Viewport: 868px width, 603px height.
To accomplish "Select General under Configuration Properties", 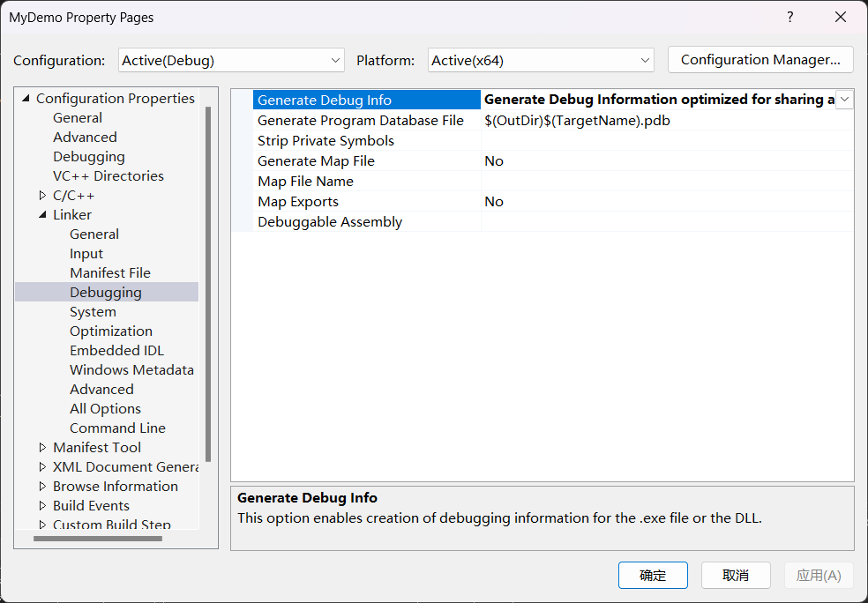I will (78, 118).
